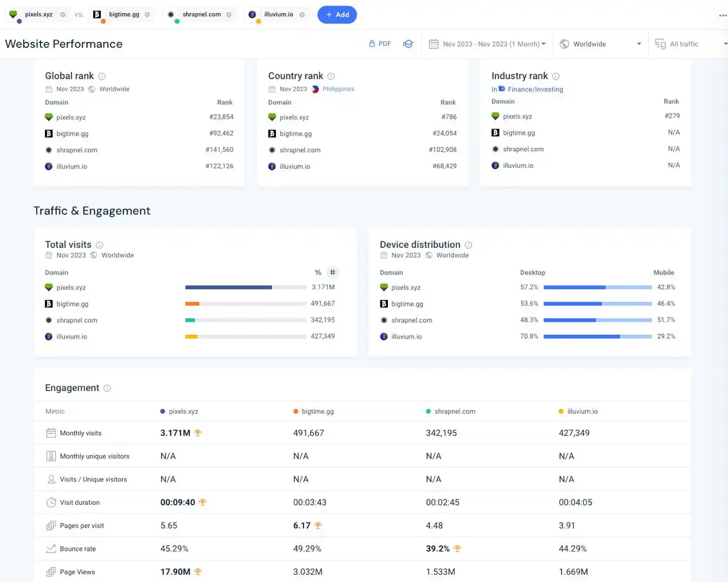728x582 pixels.
Task: Click the Add website button
Action: (x=337, y=15)
